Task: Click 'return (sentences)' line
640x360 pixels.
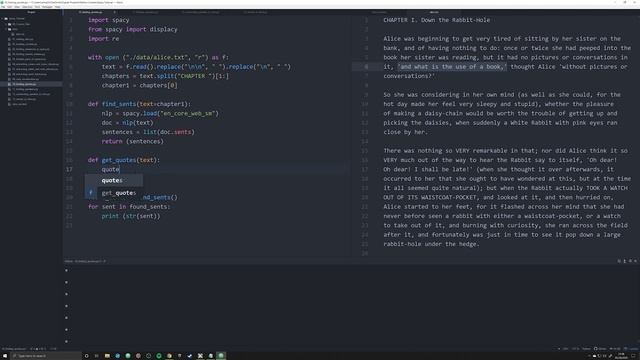Action: 133,142
